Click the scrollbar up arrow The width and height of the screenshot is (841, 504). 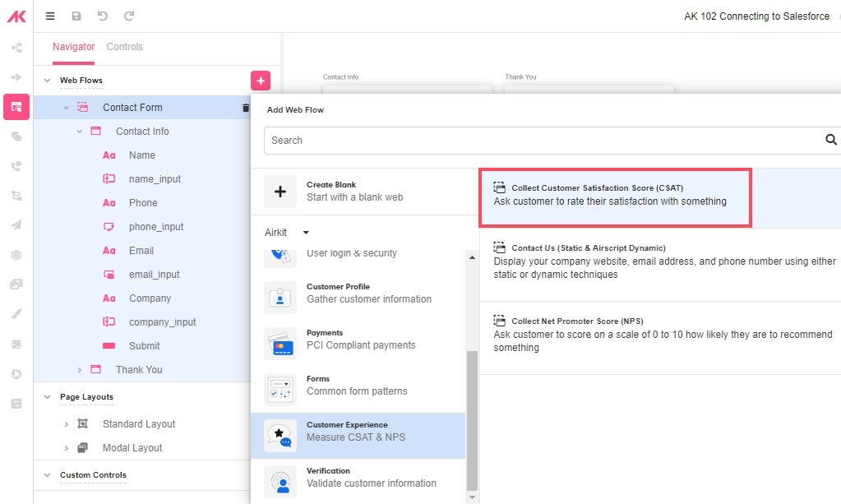point(472,257)
